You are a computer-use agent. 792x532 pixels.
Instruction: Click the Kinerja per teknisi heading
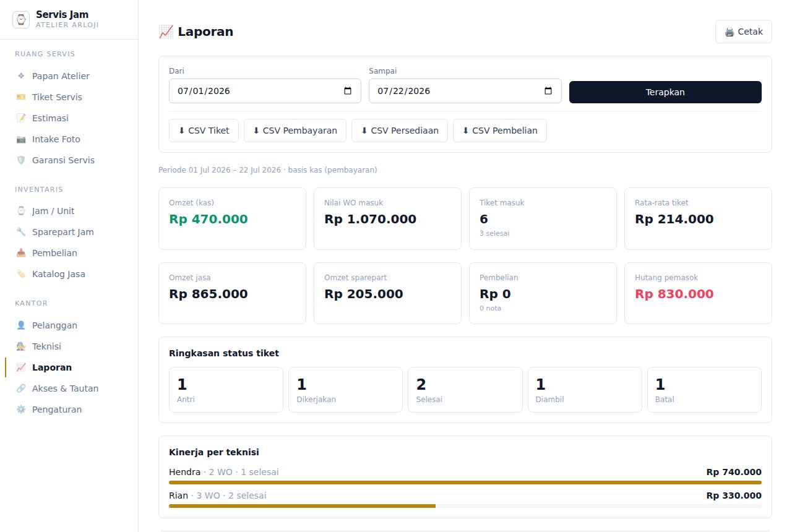point(214,452)
